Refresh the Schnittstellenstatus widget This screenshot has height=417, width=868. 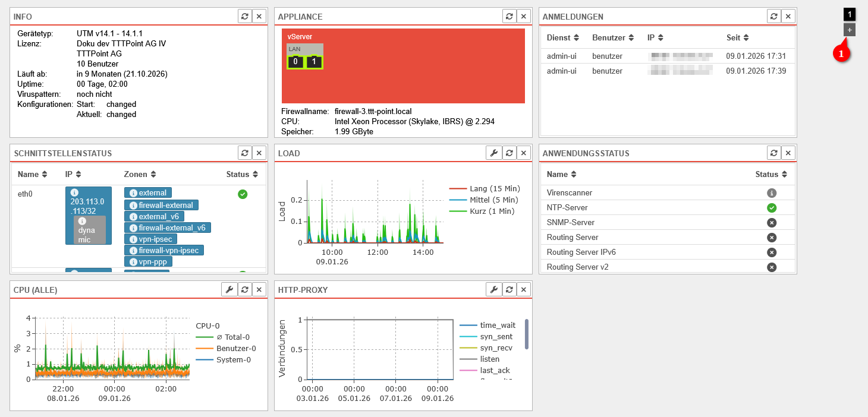(x=244, y=153)
